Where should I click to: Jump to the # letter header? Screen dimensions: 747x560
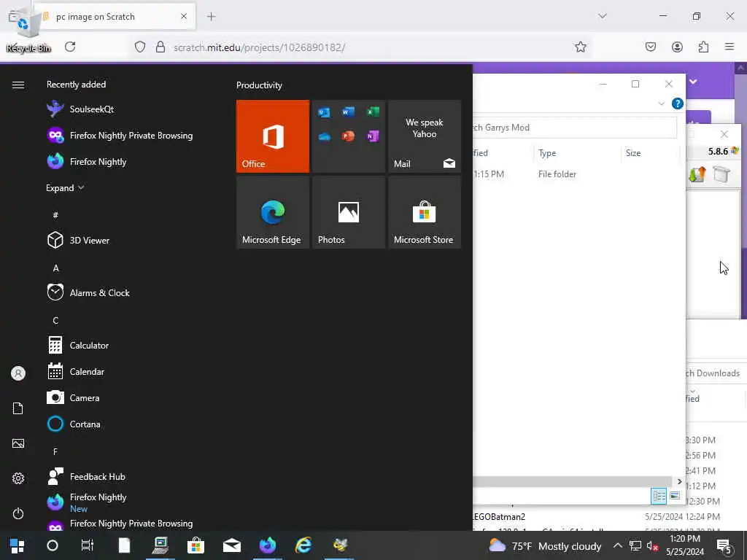click(55, 215)
